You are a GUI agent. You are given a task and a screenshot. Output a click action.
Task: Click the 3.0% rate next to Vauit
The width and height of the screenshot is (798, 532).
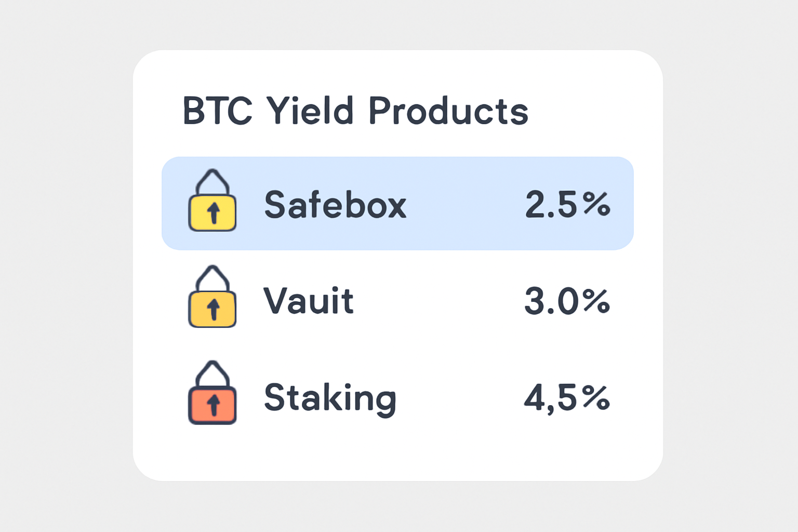pos(567,300)
